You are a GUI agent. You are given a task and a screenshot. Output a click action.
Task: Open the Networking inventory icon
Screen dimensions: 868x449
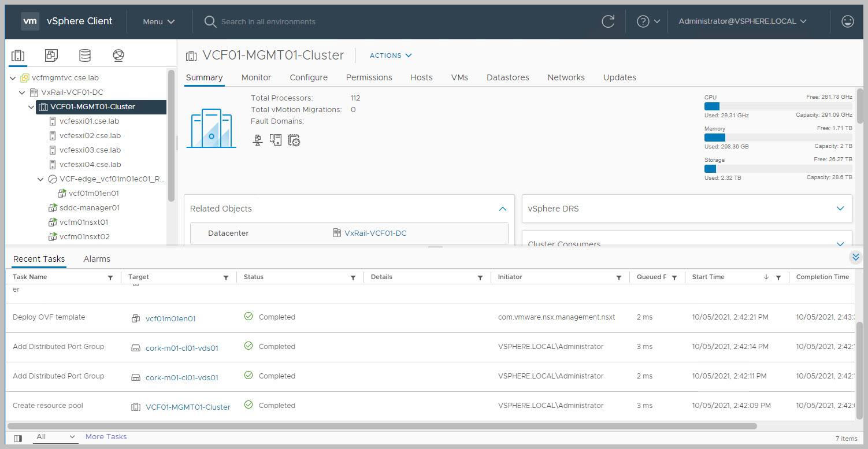pos(118,55)
